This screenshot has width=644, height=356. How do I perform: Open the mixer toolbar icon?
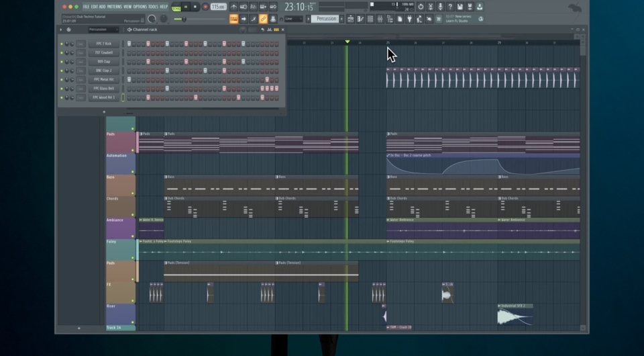click(x=380, y=19)
